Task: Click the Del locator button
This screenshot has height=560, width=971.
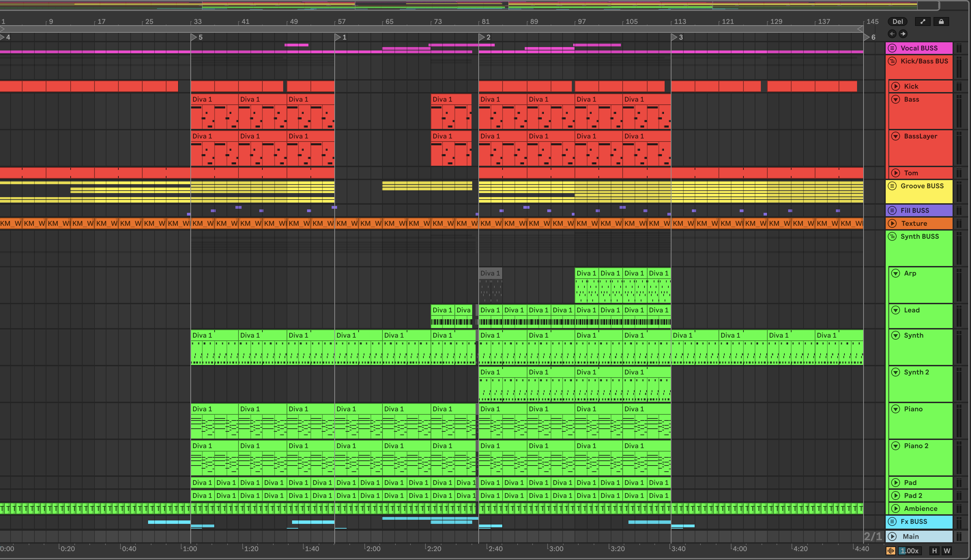Action: (x=897, y=21)
